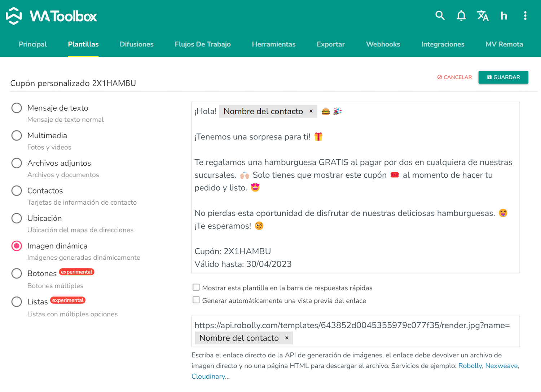Remove the contact name variable from image URL
This screenshot has height=392, width=541.
(x=287, y=338)
